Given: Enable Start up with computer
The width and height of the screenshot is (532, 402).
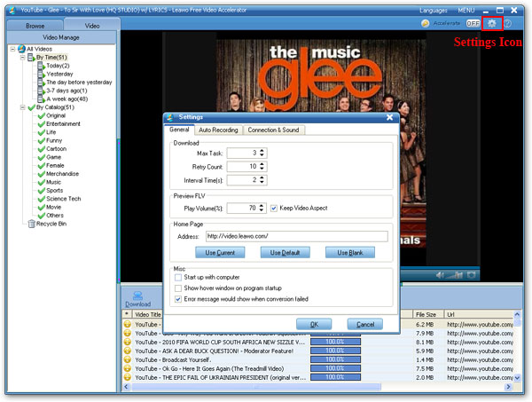Looking at the screenshot, I should click(178, 278).
